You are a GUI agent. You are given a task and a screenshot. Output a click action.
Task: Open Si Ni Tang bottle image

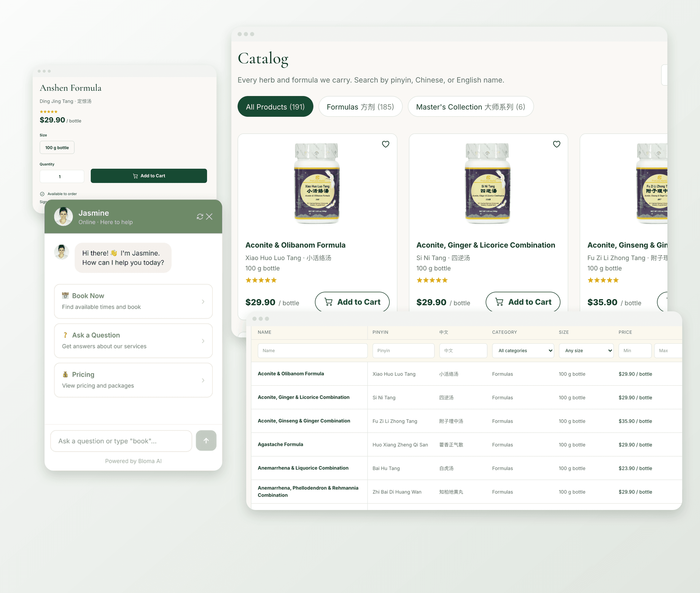coord(488,183)
